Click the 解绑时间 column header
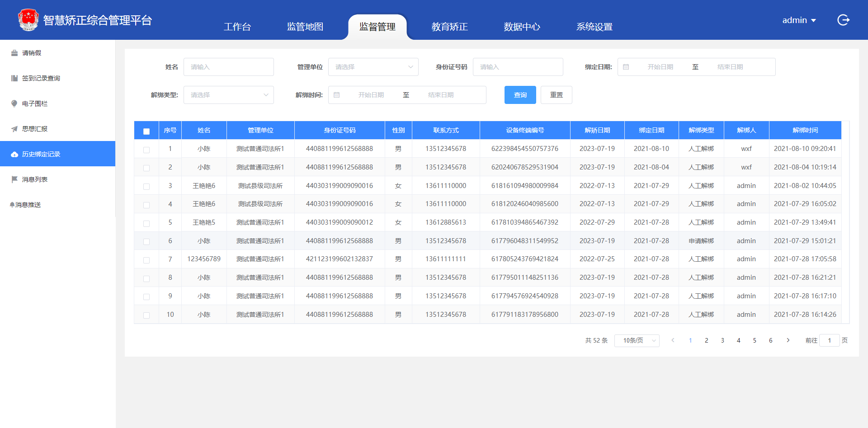868x428 pixels. click(805, 130)
